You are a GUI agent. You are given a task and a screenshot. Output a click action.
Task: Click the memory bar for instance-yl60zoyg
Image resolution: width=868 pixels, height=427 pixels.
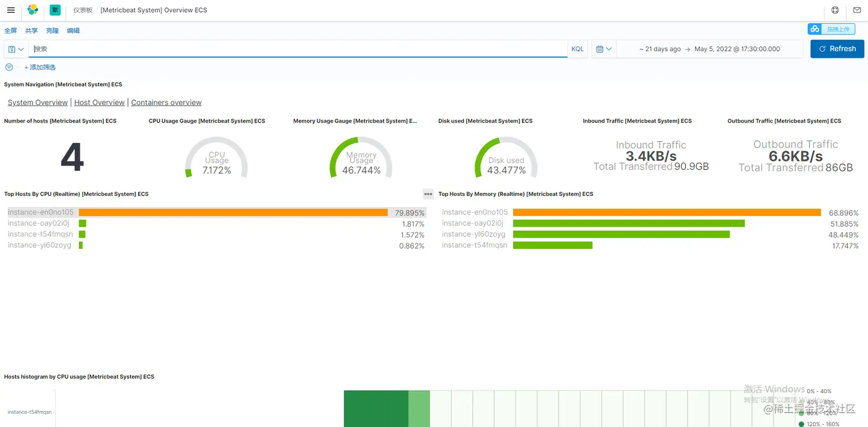621,234
